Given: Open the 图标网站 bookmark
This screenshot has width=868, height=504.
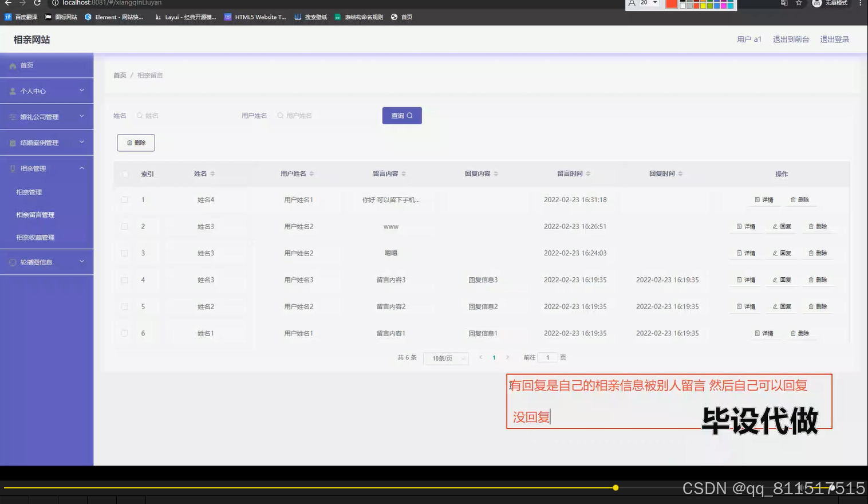Looking at the screenshot, I should click(61, 17).
